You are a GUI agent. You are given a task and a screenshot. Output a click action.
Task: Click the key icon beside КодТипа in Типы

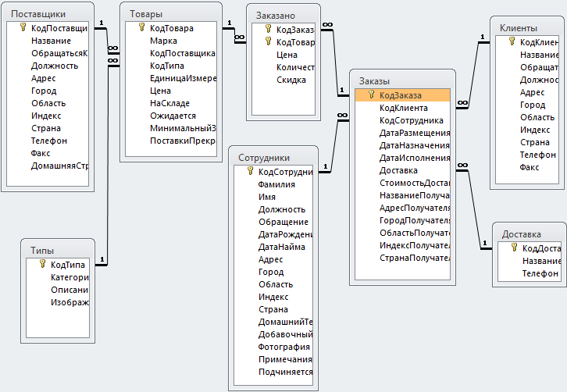tap(43, 264)
